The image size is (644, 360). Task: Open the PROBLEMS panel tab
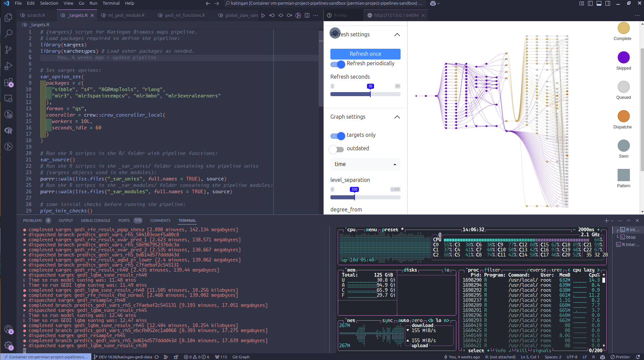coord(33,221)
